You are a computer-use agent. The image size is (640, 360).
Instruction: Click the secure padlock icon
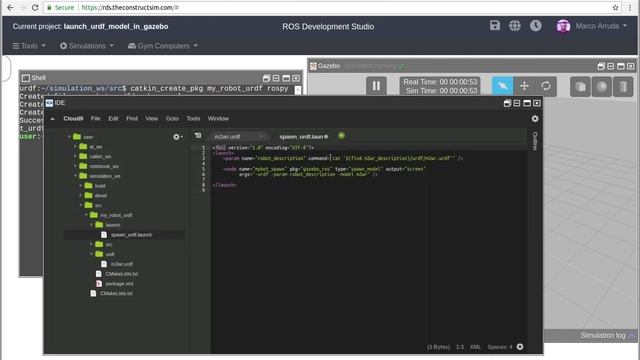click(49, 7)
